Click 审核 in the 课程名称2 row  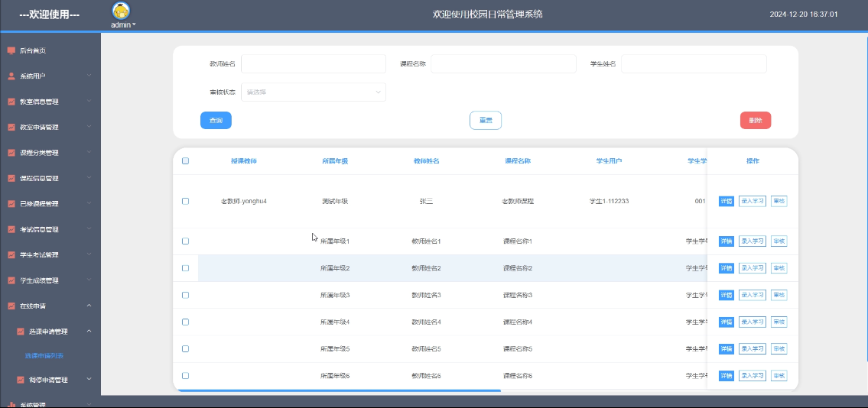(x=779, y=268)
